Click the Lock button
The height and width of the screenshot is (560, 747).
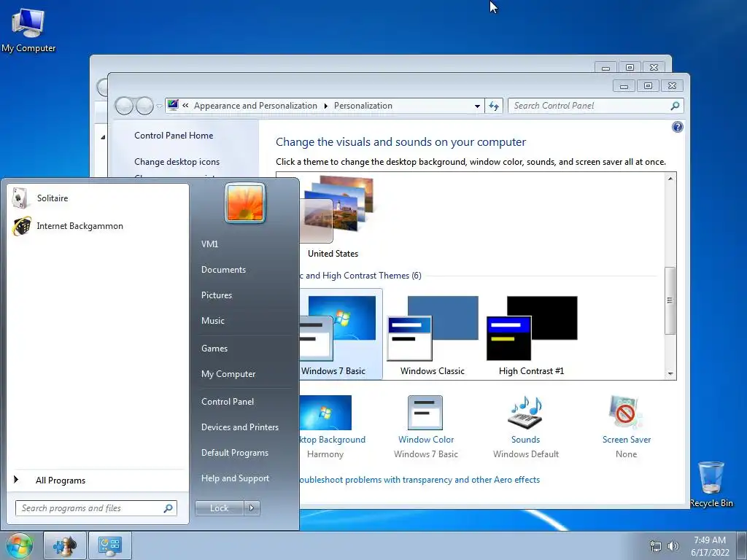tap(219, 508)
